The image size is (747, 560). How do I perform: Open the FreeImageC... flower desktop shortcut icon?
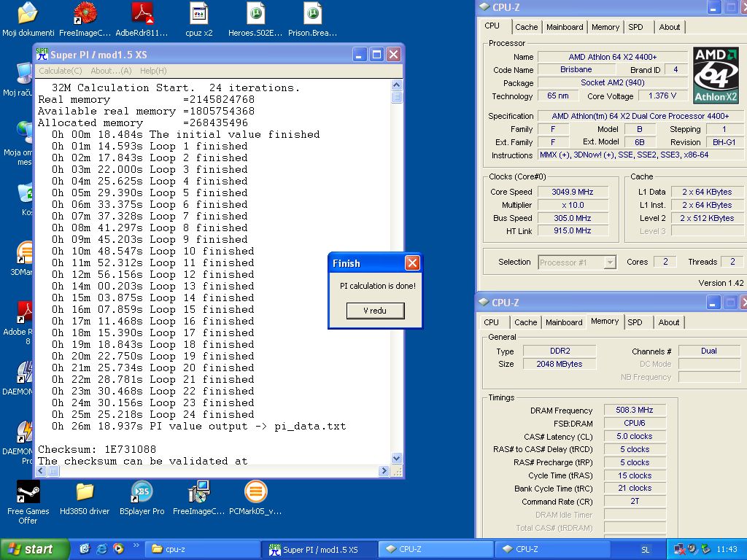[x=85, y=13]
